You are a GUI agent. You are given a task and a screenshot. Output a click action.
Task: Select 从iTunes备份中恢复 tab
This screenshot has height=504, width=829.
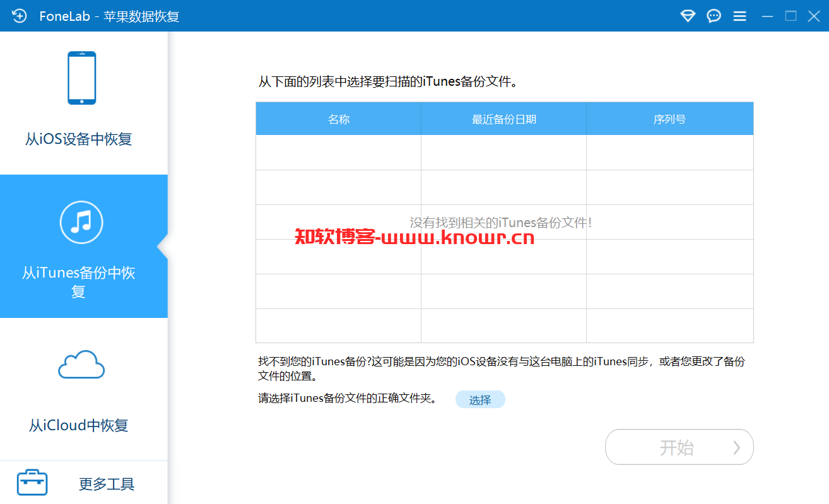[83, 246]
